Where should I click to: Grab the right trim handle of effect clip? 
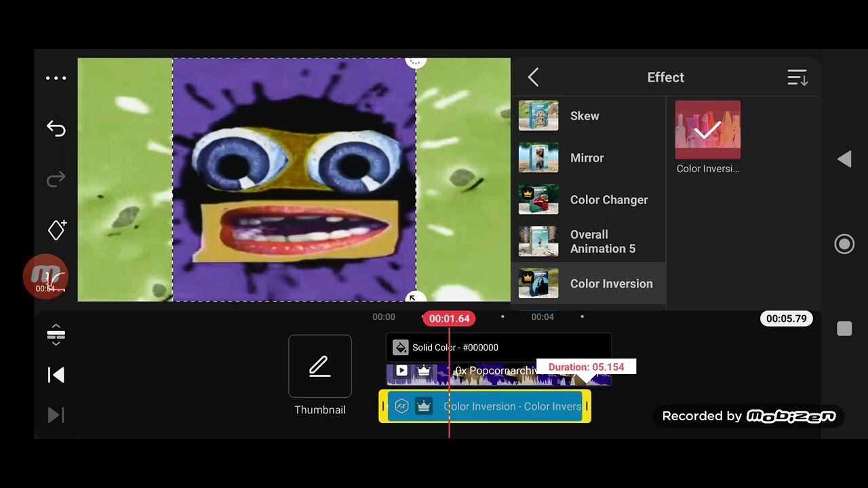(x=587, y=407)
